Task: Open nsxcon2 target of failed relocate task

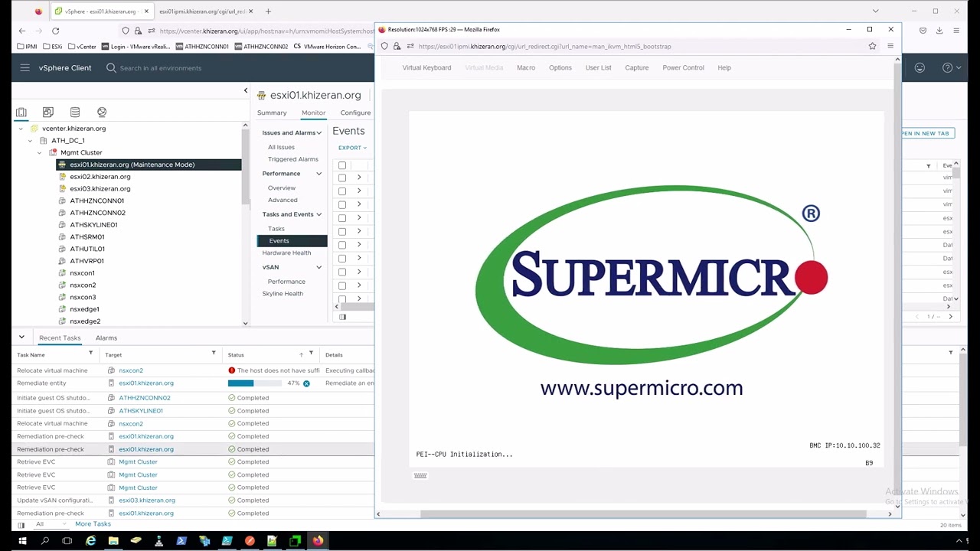Action: 131,370
